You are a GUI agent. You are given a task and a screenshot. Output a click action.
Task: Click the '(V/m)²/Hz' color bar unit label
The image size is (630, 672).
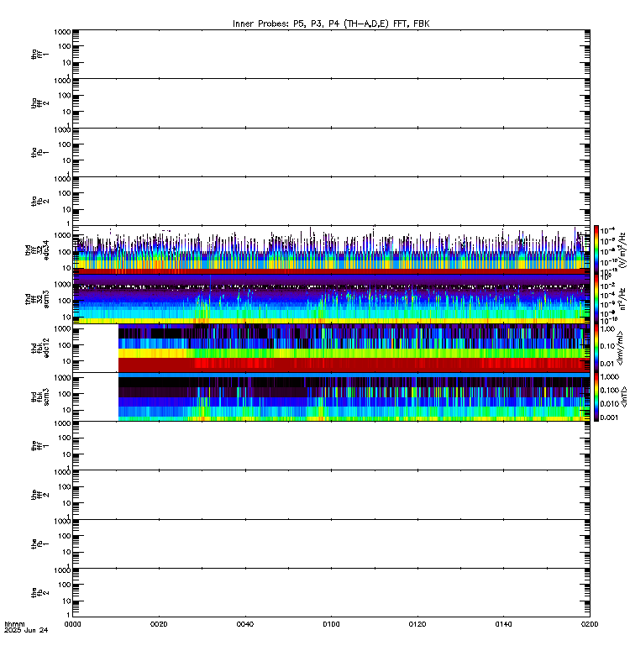point(622,250)
